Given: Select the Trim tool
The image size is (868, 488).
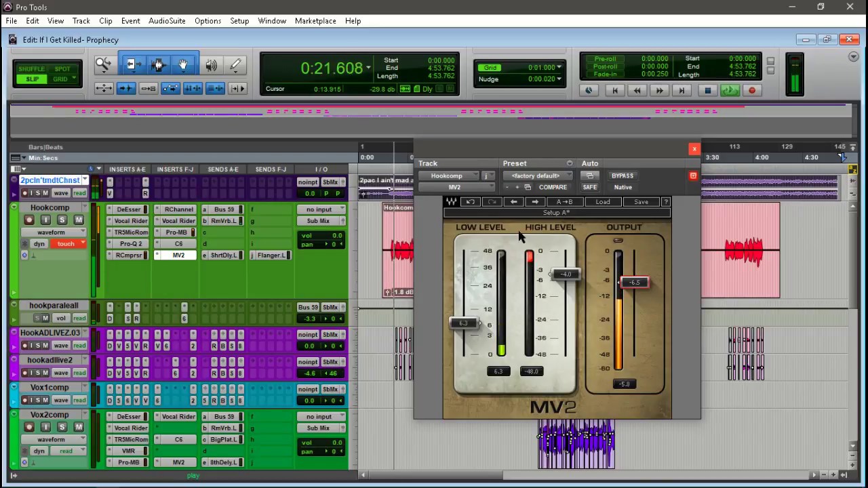Looking at the screenshot, I should (x=133, y=65).
